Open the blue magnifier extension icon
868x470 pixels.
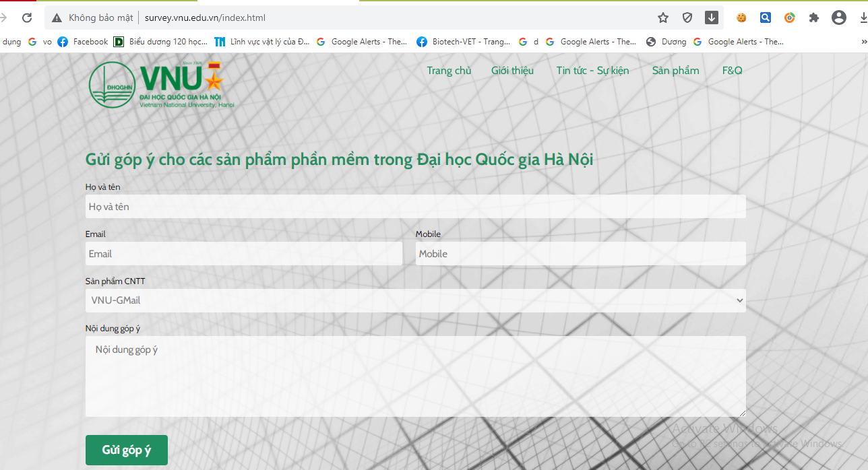point(766,18)
